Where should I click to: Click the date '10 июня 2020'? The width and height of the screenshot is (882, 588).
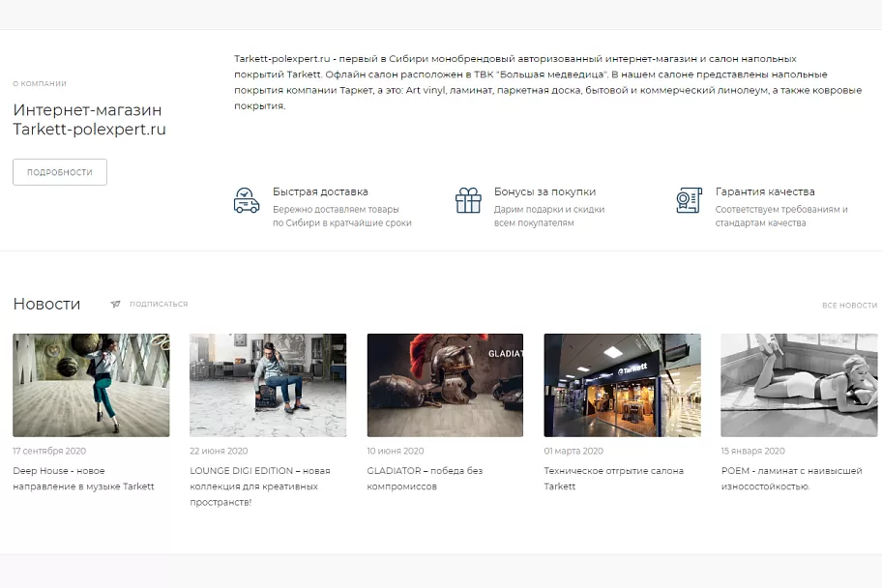396,451
